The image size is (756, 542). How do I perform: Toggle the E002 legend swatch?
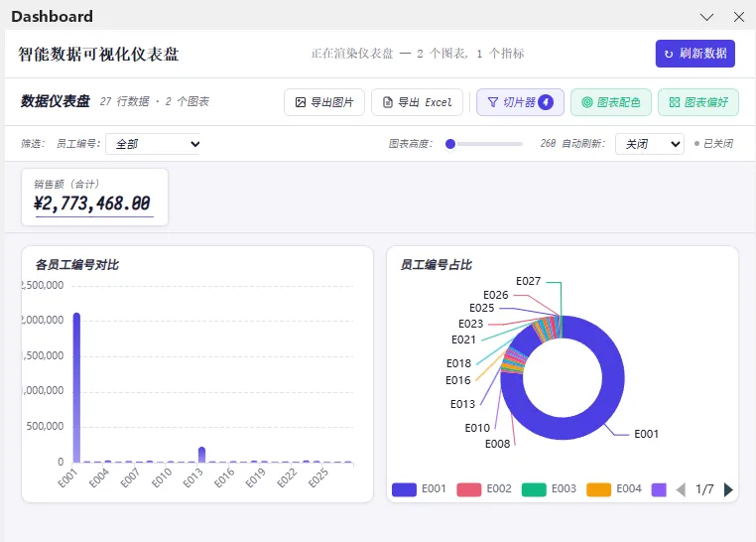tap(468, 489)
